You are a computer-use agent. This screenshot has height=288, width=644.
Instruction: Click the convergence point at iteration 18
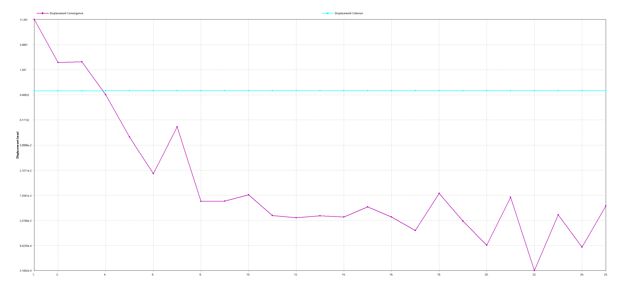(x=439, y=193)
